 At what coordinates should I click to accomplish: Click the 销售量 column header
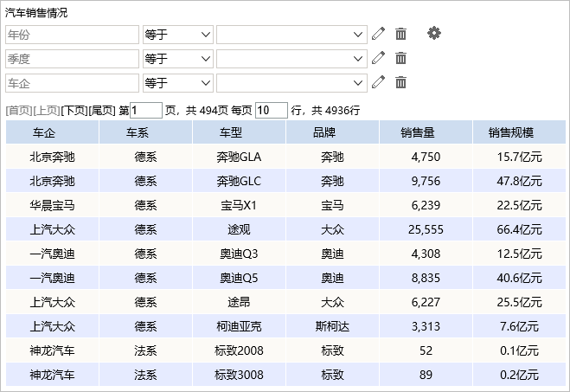click(426, 132)
